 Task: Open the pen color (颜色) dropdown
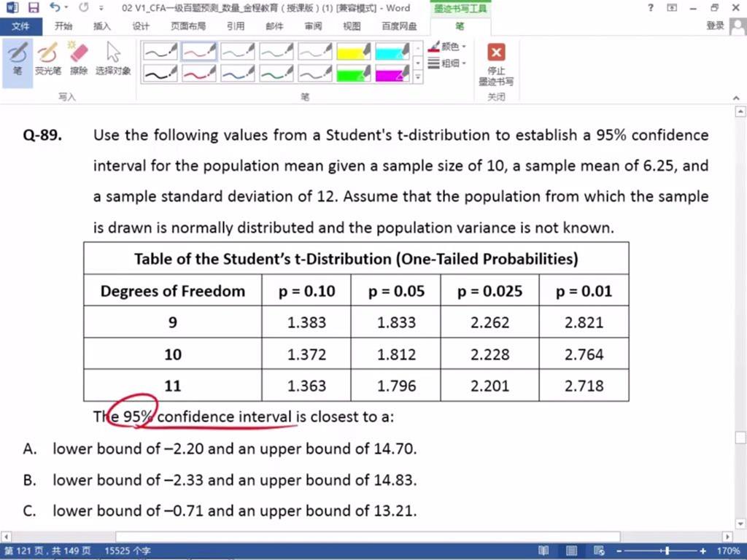click(448, 47)
